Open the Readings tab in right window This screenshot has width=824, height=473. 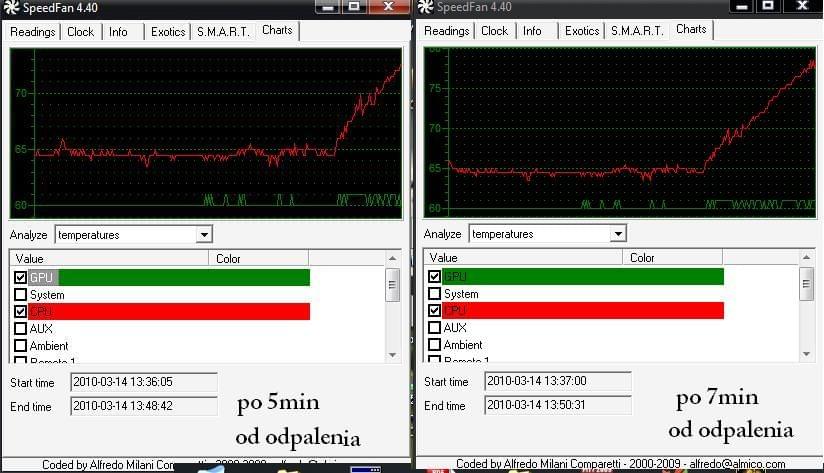[x=446, y=31]
